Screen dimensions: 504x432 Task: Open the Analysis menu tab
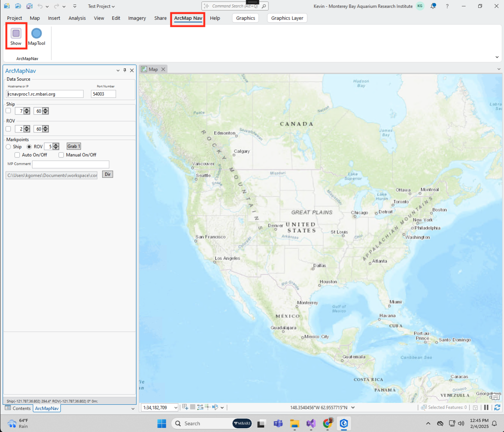(x=77, y=18)
